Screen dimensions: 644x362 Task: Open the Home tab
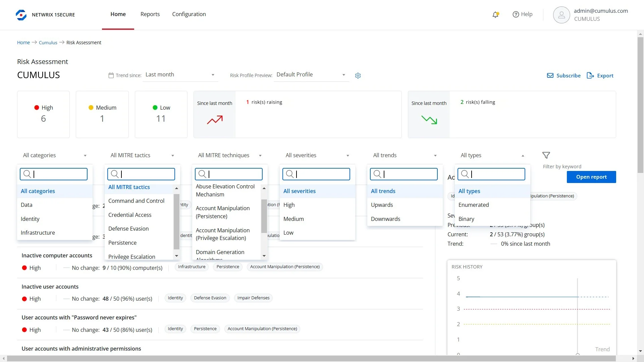[x=118, y=14]
